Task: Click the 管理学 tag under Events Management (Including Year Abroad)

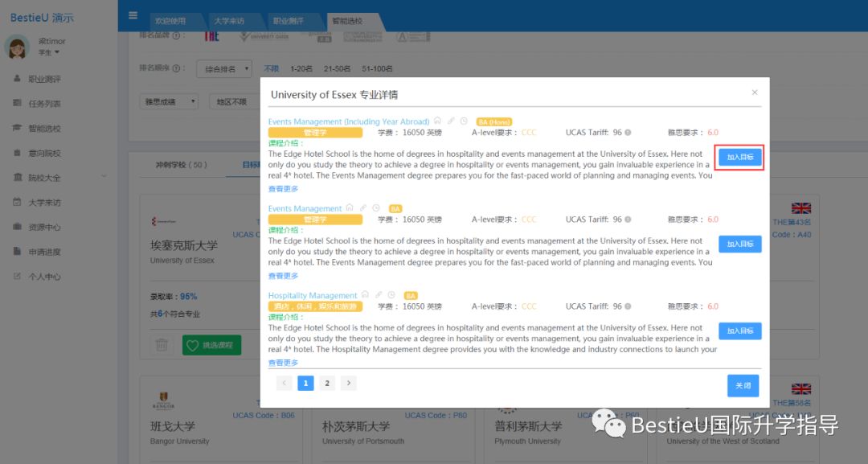Action: [x=316, y=133]
